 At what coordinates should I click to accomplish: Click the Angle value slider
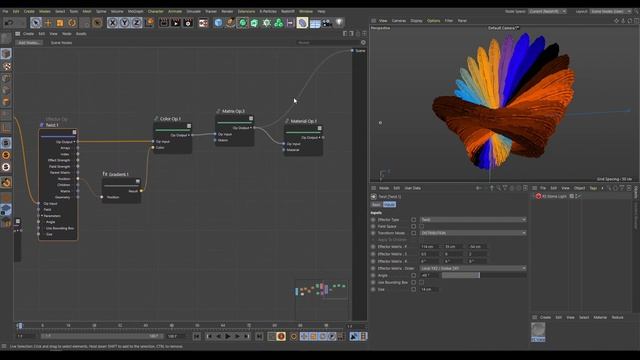point(484,276)
